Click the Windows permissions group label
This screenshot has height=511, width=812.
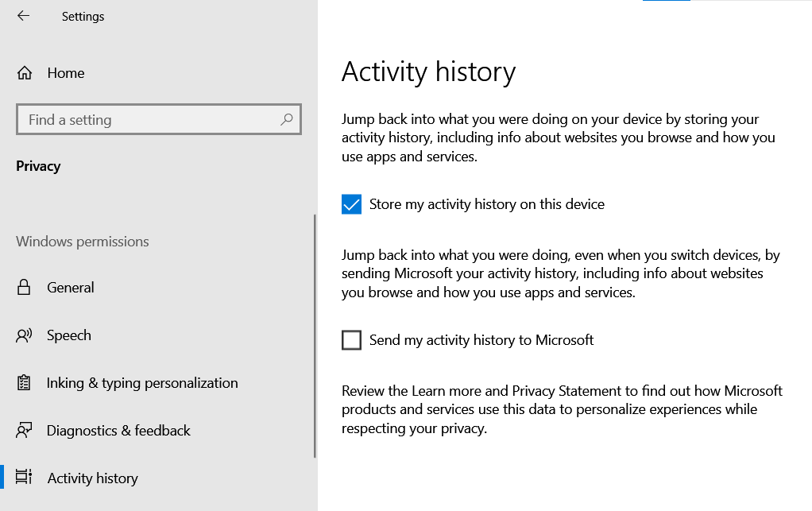(83, 242)
